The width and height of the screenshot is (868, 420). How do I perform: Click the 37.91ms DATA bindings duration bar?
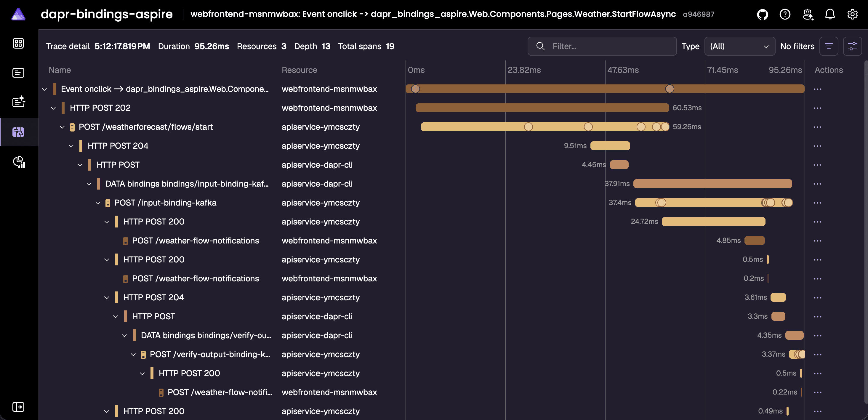point(713,184)
